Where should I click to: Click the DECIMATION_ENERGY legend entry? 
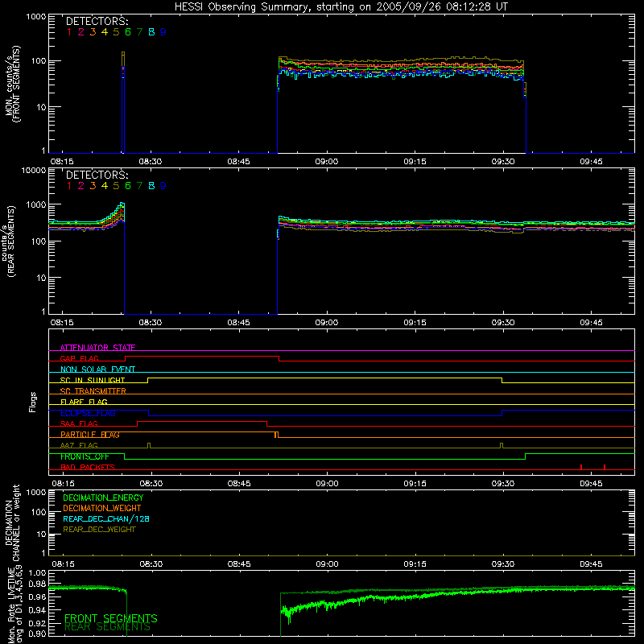tap(103, 497)
